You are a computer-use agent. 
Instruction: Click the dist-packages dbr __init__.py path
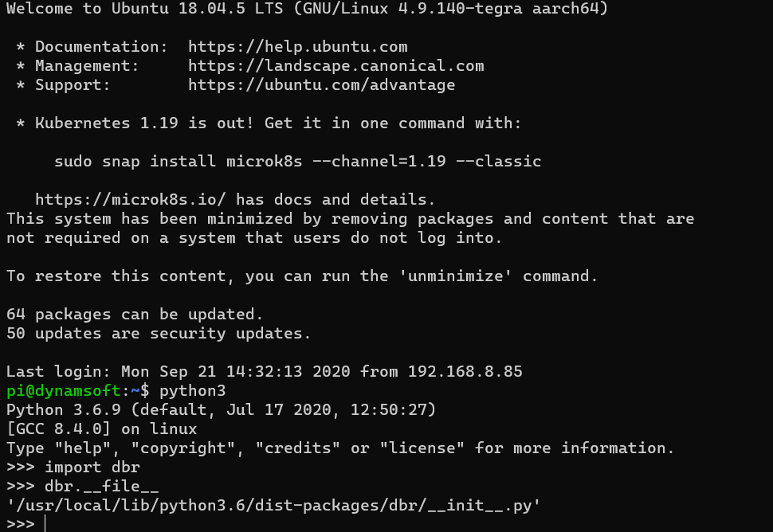coord(273,505)
